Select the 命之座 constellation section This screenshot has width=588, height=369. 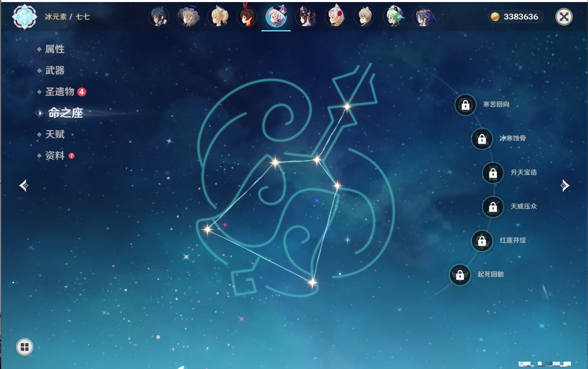tap(66, 113)
